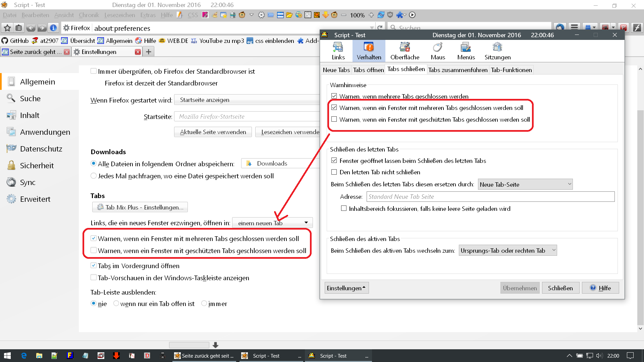This screenshot has height=362, width=644.
Task: Switch to the 'Tabs zusammenführen' tab
Action: (x=458, y=70)
